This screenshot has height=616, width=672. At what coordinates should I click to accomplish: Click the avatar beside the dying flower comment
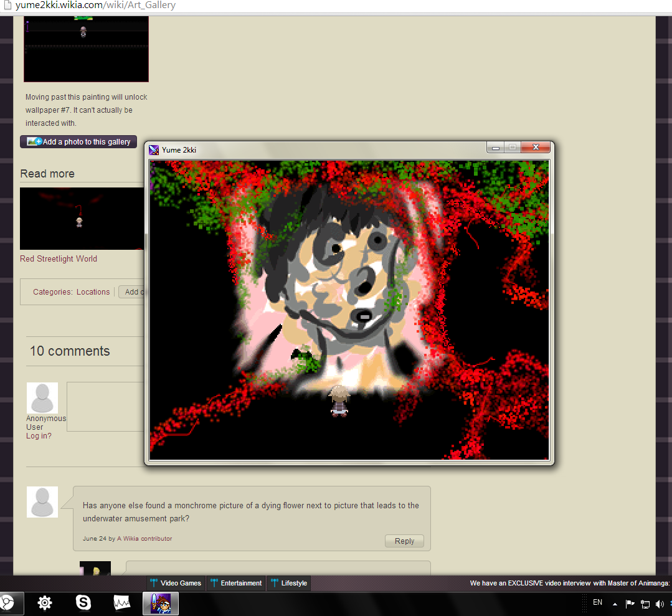point(42,502)
